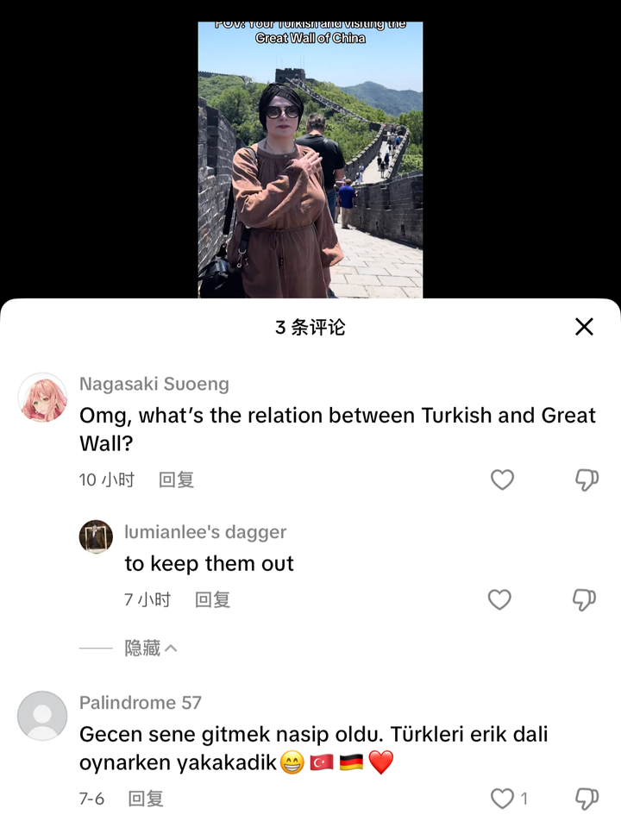Open Nagasaki Suoeng's avatar

42,398
